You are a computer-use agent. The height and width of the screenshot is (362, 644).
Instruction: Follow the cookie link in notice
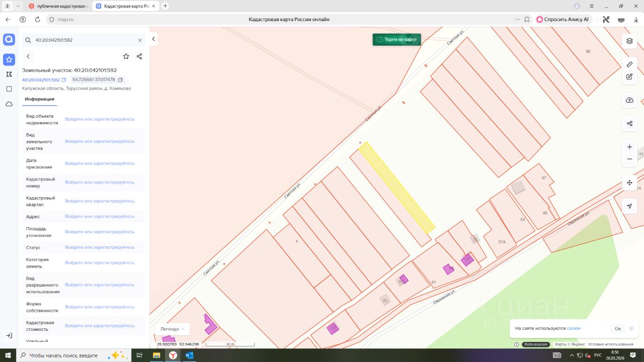pyautogui.click(x=574, y=328)
